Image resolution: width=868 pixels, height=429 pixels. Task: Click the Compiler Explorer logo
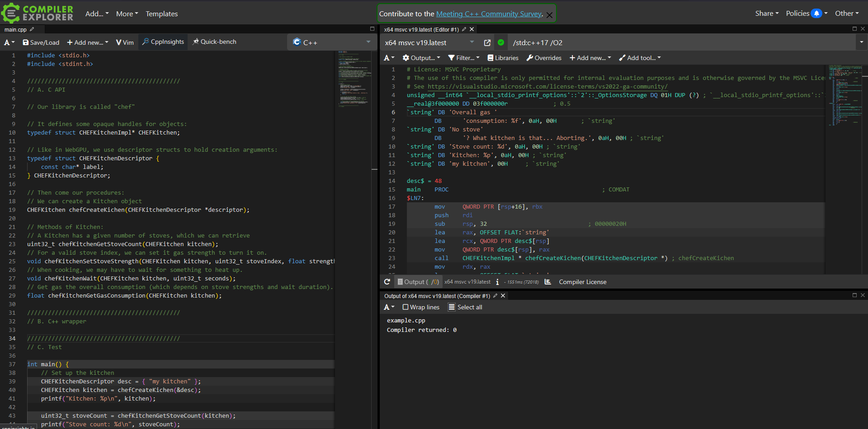38,13
